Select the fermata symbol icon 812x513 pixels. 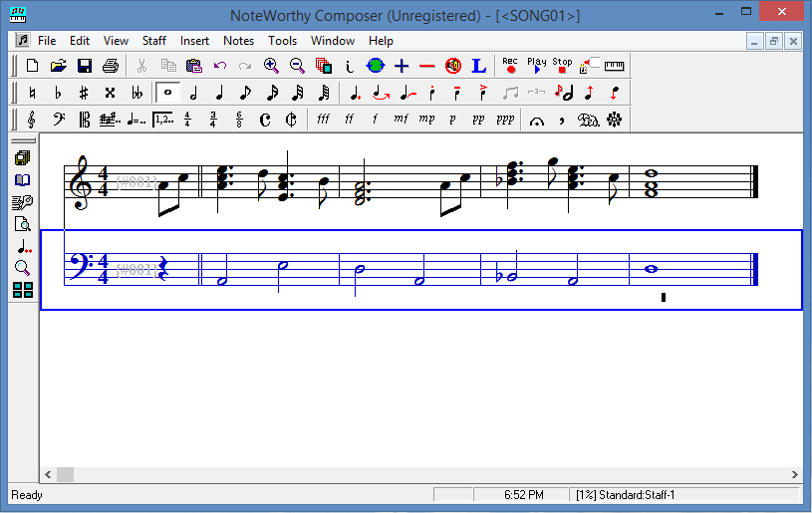(x=537, y=120)
